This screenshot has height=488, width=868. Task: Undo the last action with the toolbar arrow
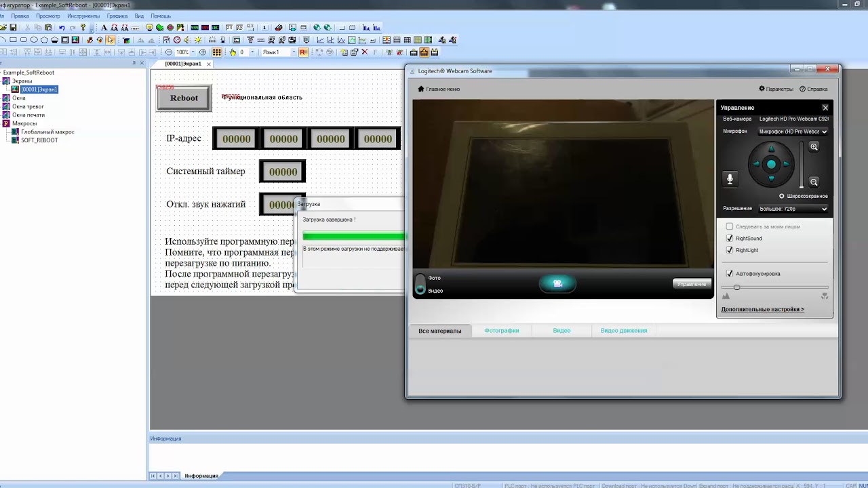point(62,28)
